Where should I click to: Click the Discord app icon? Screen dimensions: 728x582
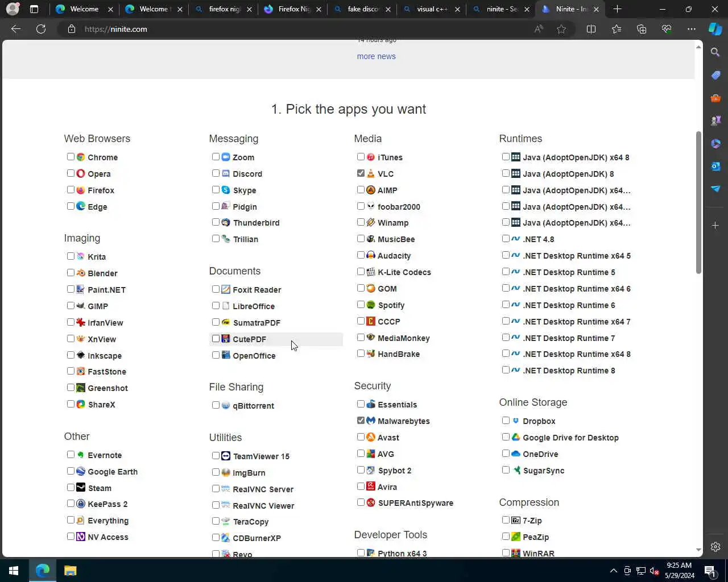pyautogui.click(x=226, y=173)
